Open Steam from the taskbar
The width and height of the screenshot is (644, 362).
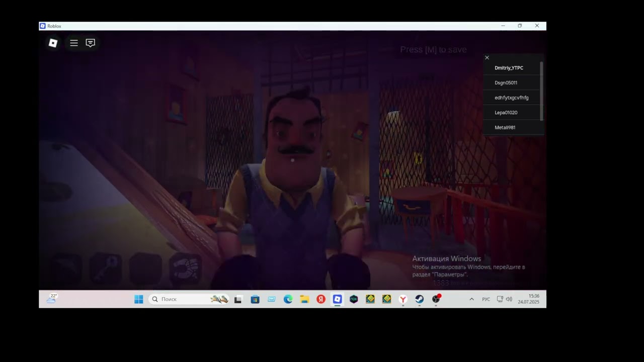click(x=419, y=299)
